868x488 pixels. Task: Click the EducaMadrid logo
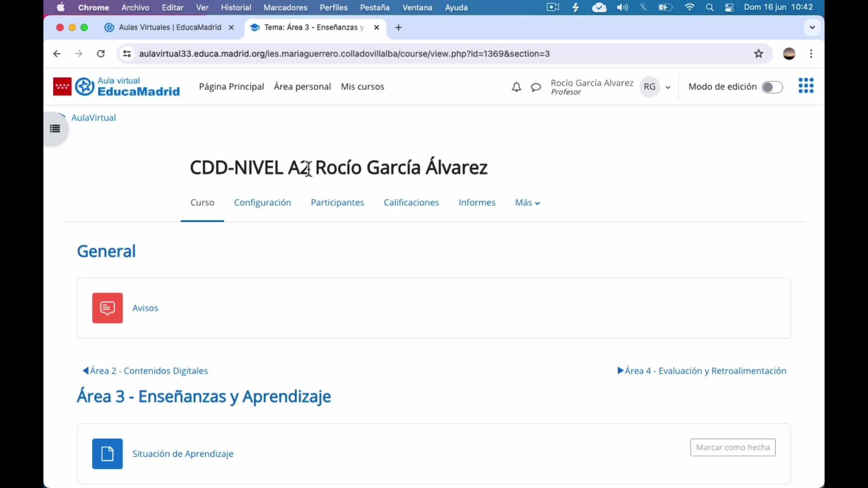(x=117, y=87)
